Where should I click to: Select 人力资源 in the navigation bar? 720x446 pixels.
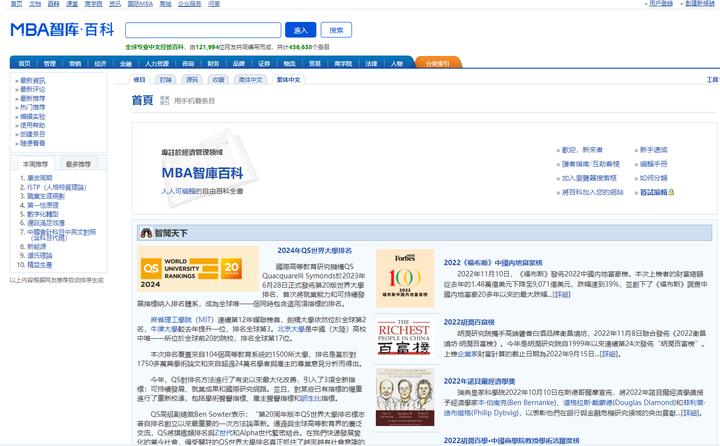(157, 63)
